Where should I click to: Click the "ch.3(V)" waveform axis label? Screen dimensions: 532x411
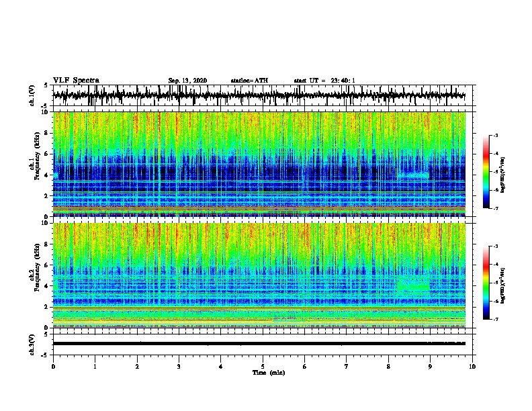[32, 345]
